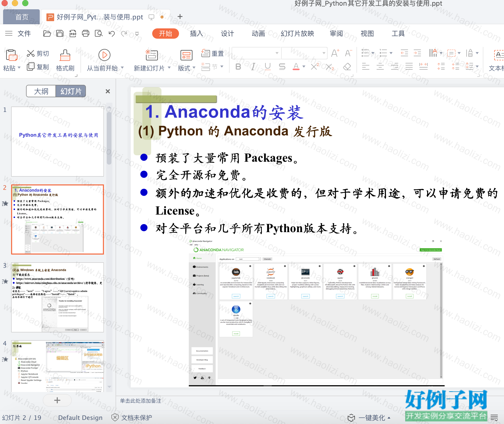Screen dimensions: 504x424
Task: Click the document unprotected shield icon
Action: (x=115, y=417)
